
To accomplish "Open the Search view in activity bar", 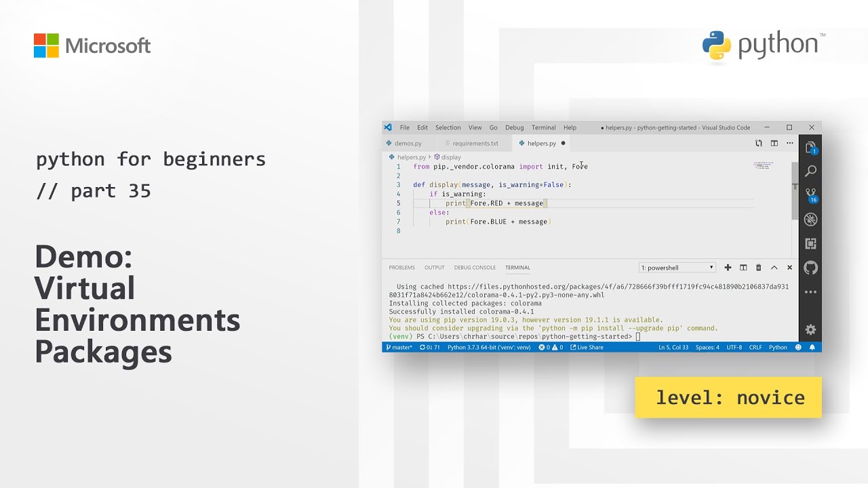I will tap(810, 171).
